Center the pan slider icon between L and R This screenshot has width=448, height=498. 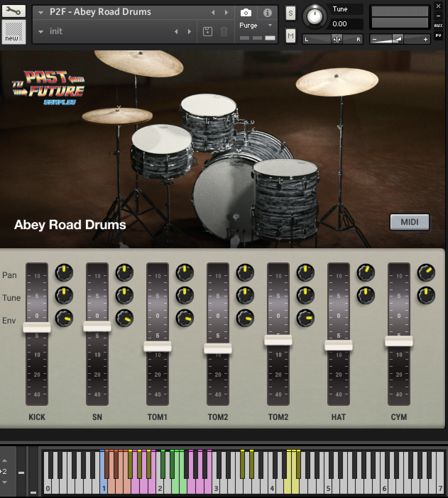[x=336, y=39]
